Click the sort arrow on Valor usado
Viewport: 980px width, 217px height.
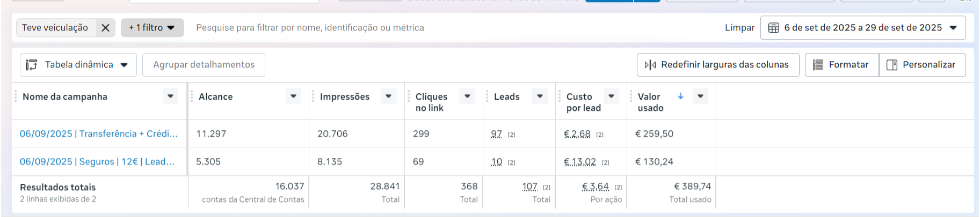[680, 96]
